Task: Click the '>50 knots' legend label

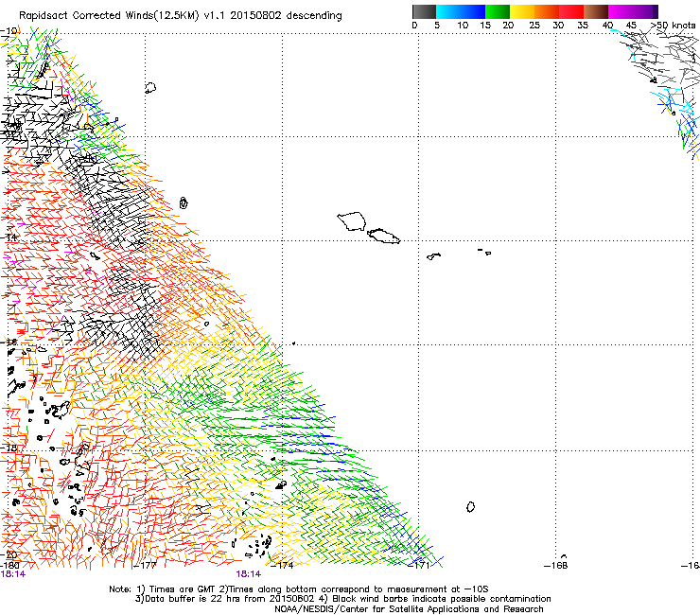Action: [x=673, y=25]
